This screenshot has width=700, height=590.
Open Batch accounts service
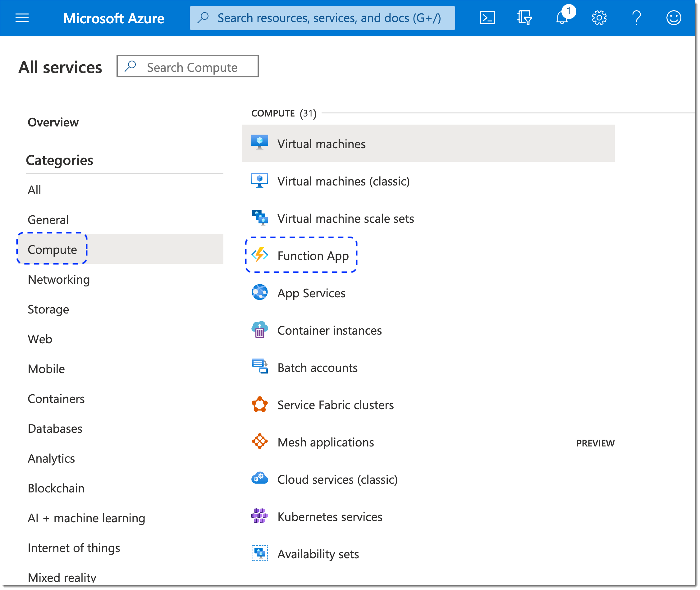point(318,368)
